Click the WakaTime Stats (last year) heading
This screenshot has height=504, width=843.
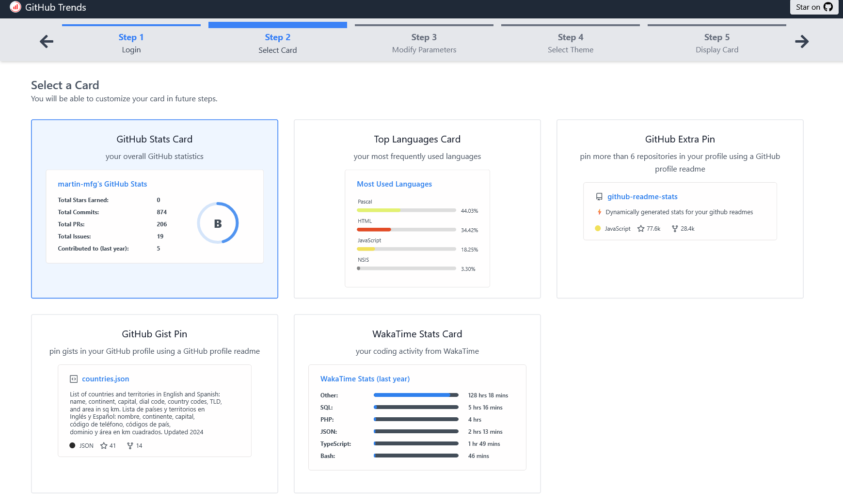click(365, 379)
